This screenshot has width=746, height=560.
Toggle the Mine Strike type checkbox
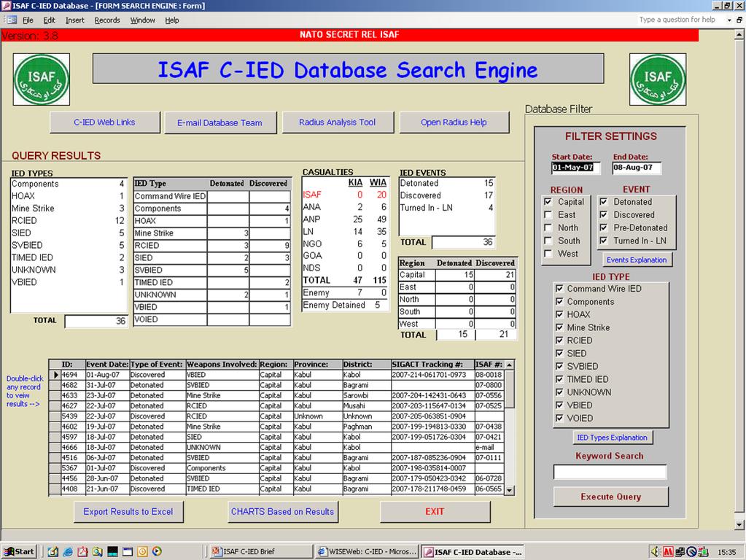tap(559, 327)
